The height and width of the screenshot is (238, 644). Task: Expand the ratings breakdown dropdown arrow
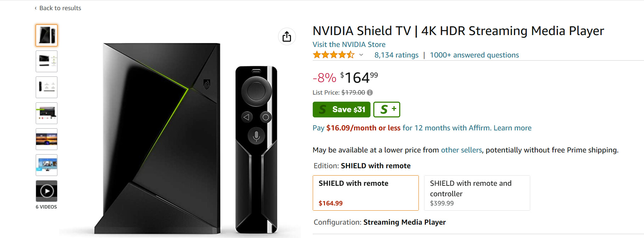point(361,55)
